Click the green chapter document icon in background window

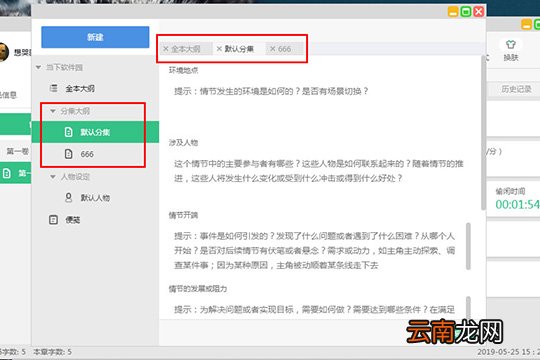click(7, 173)
